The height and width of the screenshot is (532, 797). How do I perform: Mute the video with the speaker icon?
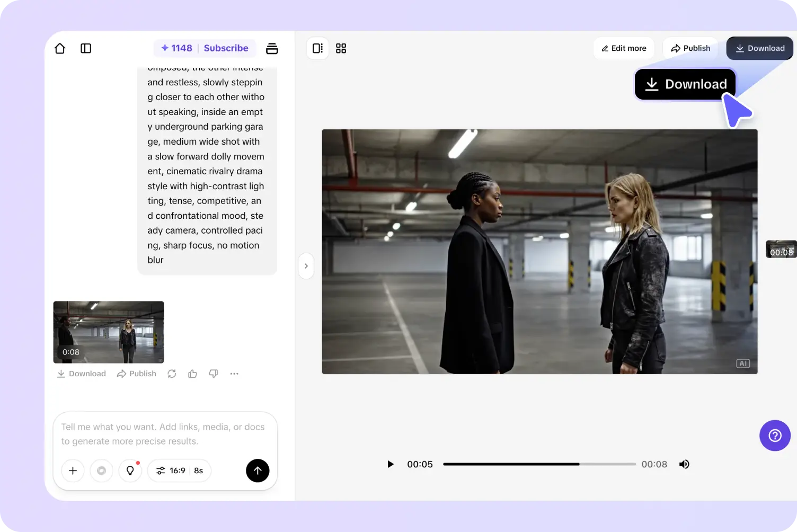pos(684,464)
